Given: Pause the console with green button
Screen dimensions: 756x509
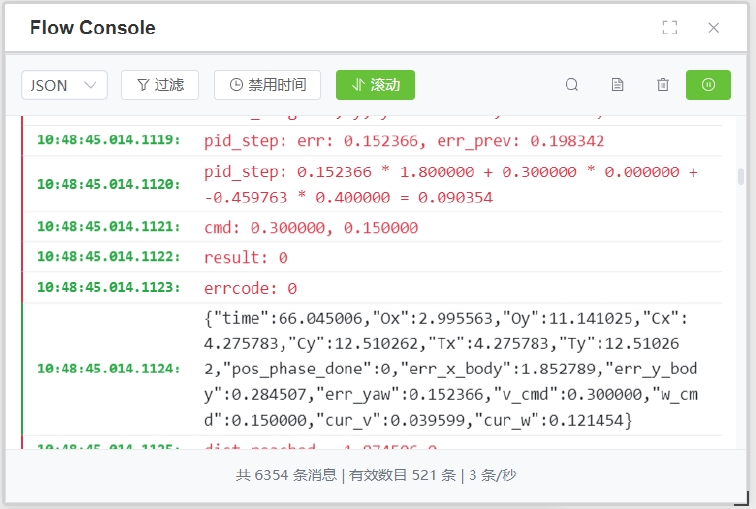Looking at the screenshot, I should point(708,85).
